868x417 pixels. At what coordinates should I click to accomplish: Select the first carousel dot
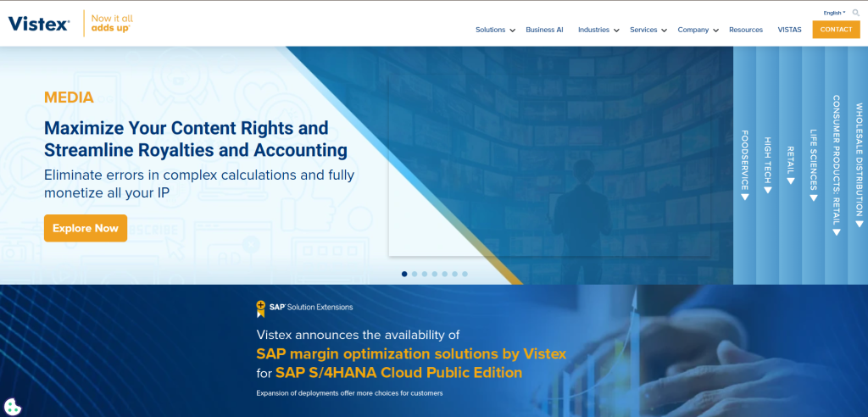(x=404, y=274)
